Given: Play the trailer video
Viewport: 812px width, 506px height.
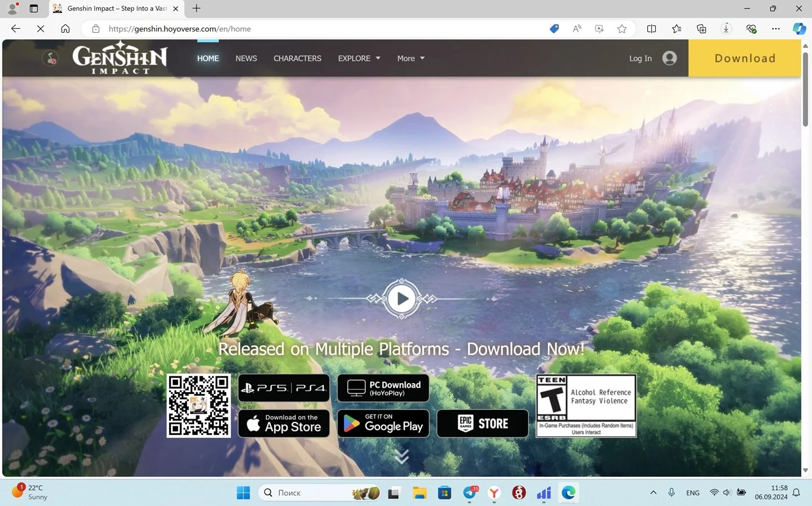Looking at the screenshot, I should (x=401, y=299).
